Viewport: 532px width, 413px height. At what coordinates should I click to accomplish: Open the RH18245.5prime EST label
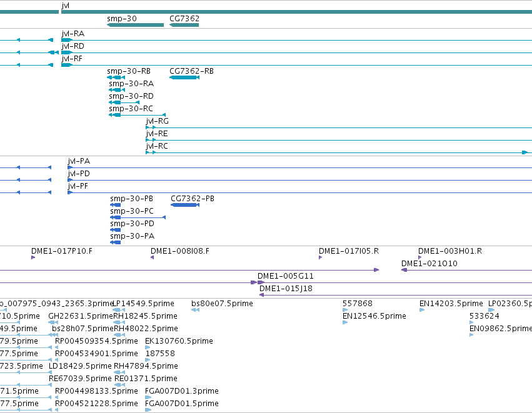coord(145,316)
